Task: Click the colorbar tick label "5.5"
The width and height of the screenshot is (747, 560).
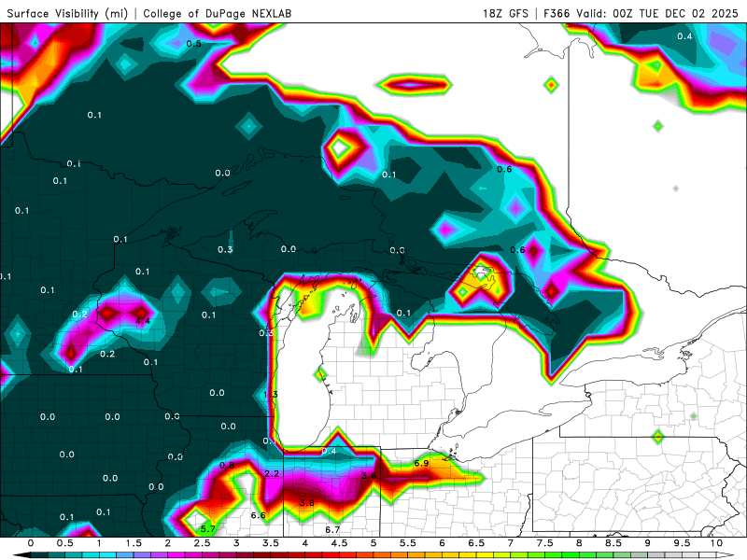Action: pos(408,543)
